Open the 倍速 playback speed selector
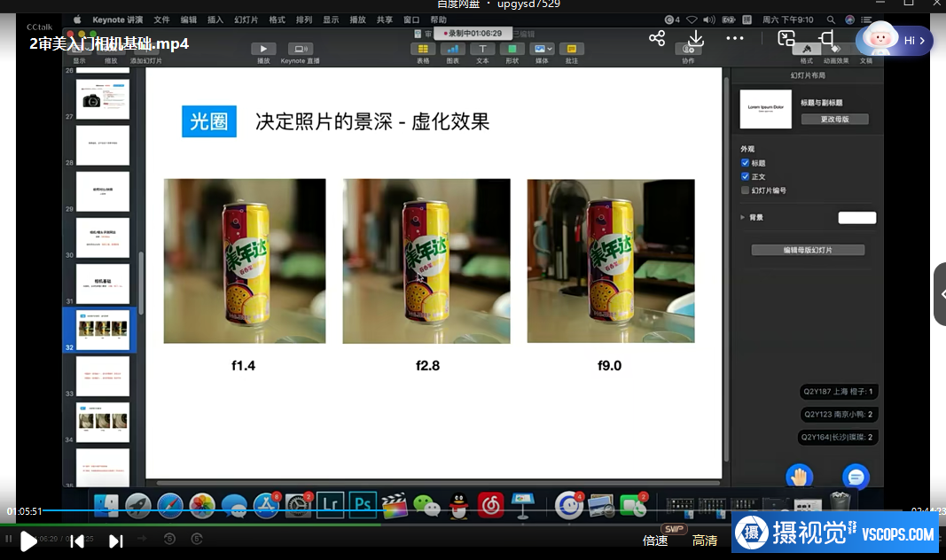946x560 pixels. [655, 541]
